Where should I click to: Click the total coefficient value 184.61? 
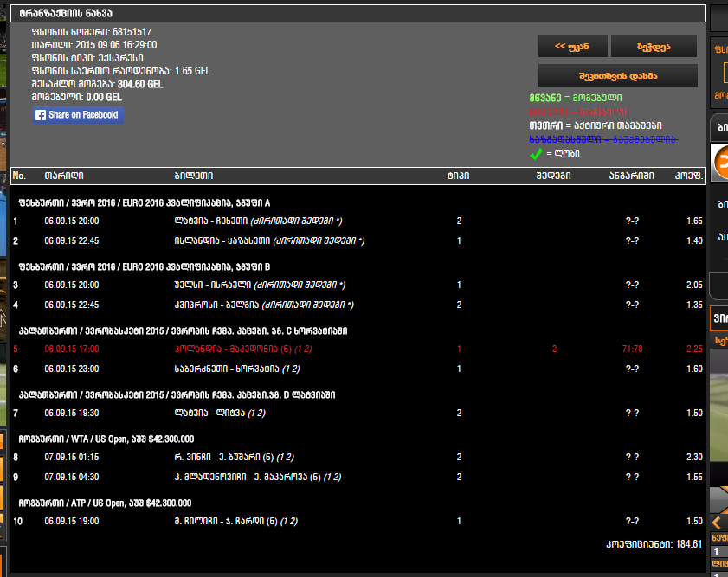[687, 544]
